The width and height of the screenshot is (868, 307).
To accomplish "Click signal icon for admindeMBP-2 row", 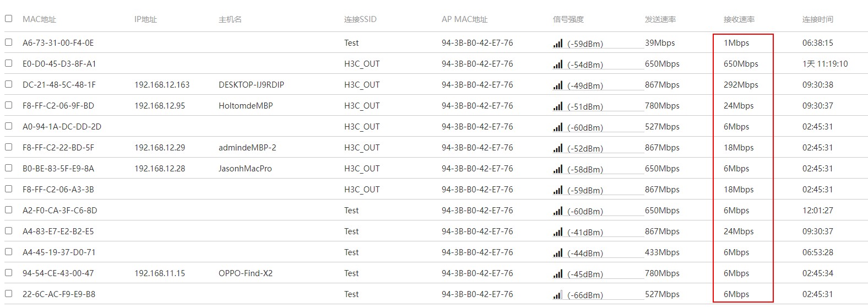I will [x=558, y=148].
